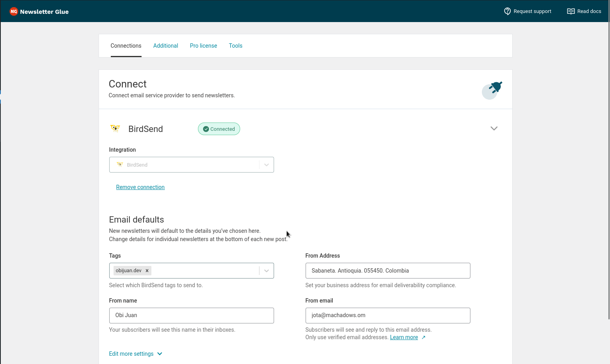Screen dimensions: 610x364
Task: Click the BirdSend owl logo in header
Action: tap(115, 128)
